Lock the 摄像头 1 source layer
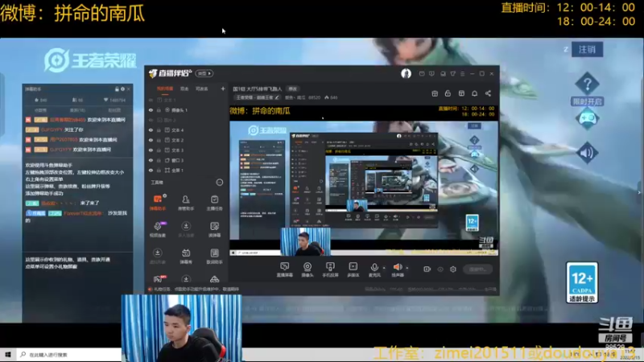 (x=159, y=110)
